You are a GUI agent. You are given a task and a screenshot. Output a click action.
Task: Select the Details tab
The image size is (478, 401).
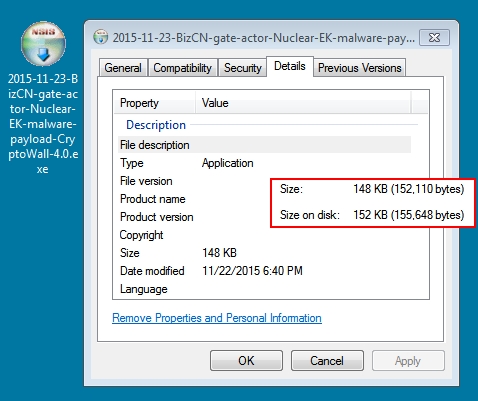tap(290, 66)
